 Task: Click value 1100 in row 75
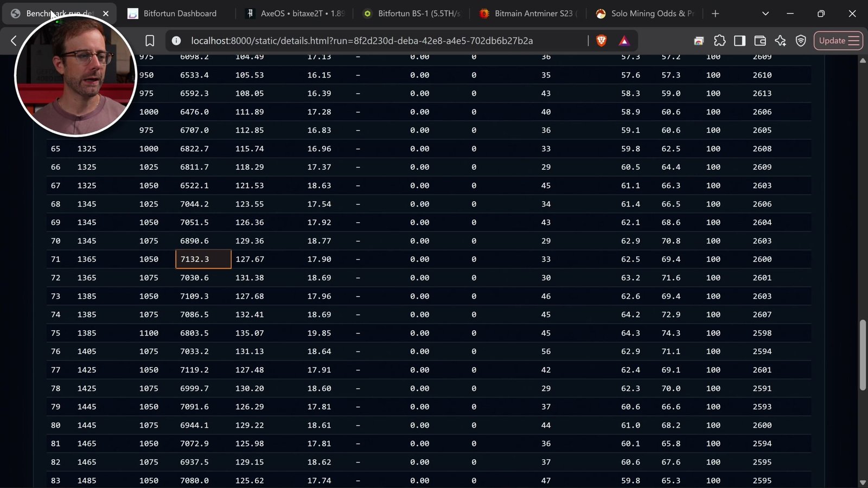(x=149, y=333)
